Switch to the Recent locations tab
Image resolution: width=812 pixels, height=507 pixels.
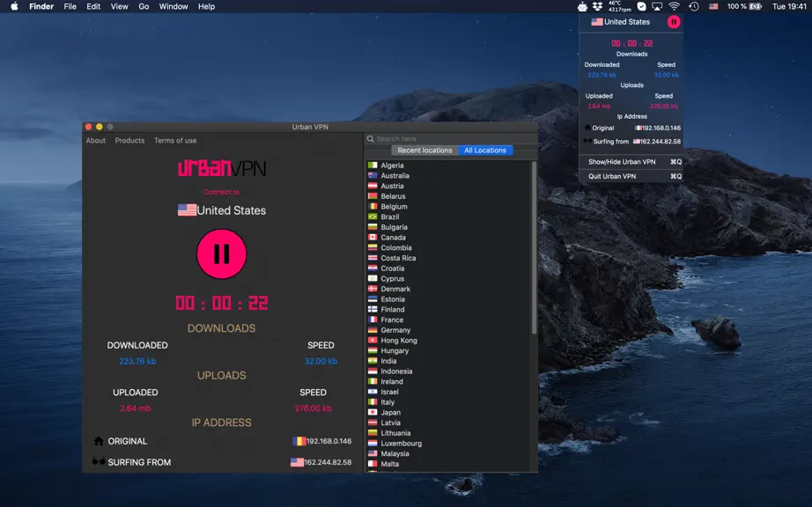click(x=424, y=151)
